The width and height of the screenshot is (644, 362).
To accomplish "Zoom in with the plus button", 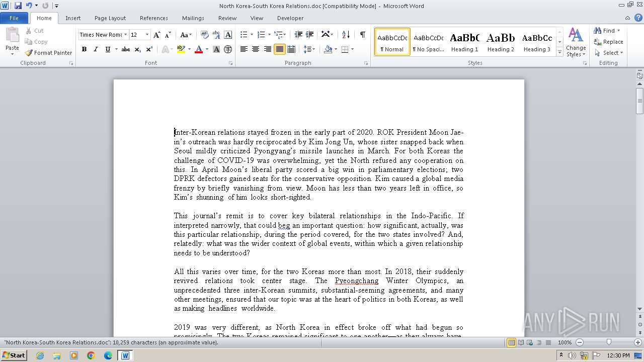I will coord(637,342).
